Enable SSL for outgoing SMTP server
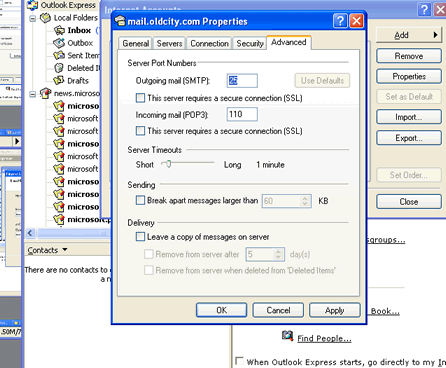The height and width of the screenshot is (368, 446). (140, 98)
